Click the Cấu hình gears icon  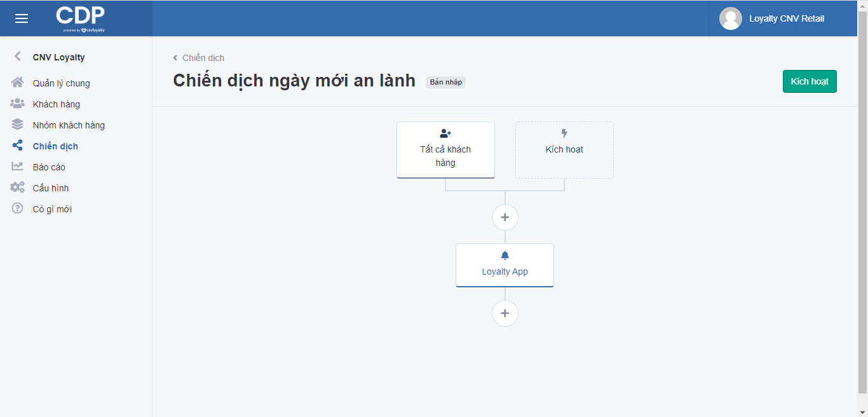tap(18, 188)
